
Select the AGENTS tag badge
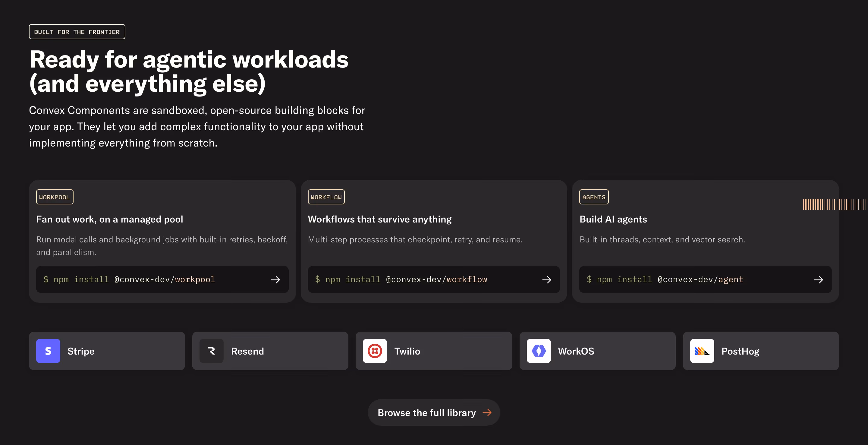click(594, 197)
